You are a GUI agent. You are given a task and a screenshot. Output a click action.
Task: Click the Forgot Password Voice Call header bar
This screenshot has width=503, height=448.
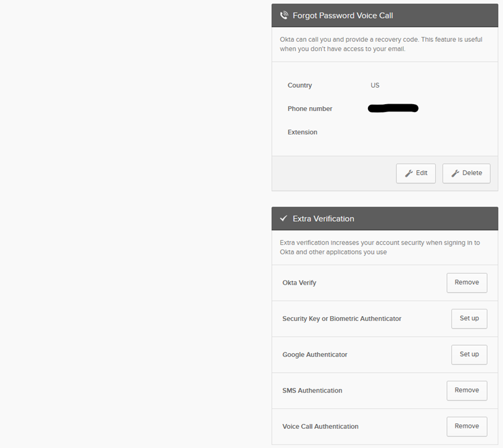point(385,15)
